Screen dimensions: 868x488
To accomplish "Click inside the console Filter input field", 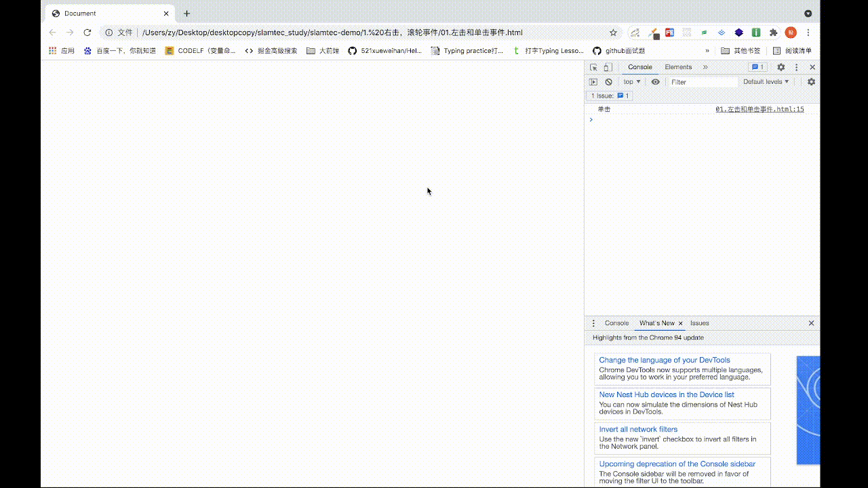I will 702,82.
